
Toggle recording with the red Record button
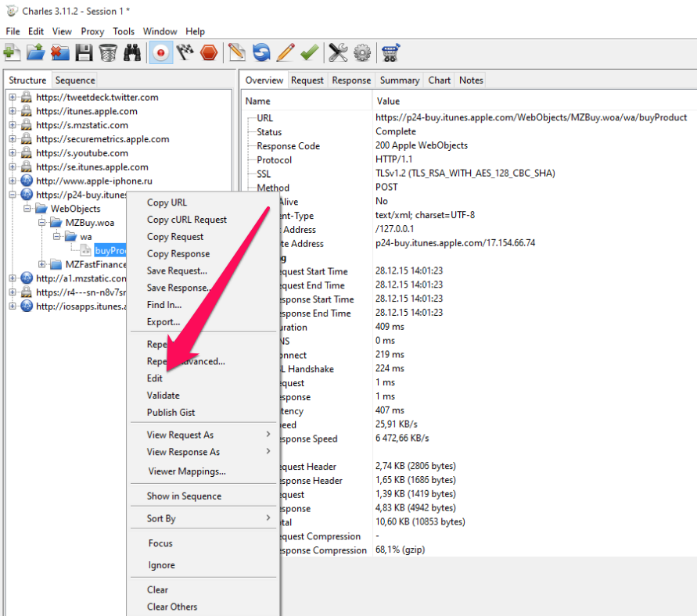[161, 52]
